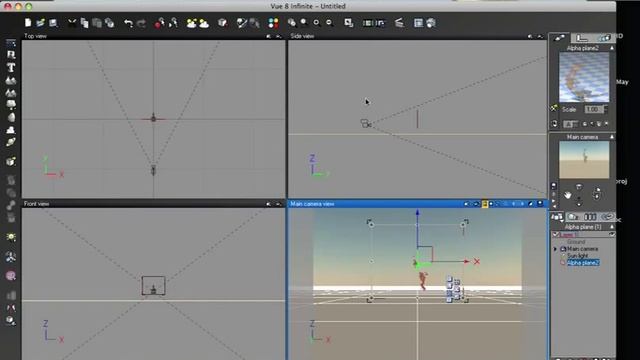Click the zoom-out magnifier toolbar icon
Viewport: 640px width, 360px height.
(x=329, y=23)
